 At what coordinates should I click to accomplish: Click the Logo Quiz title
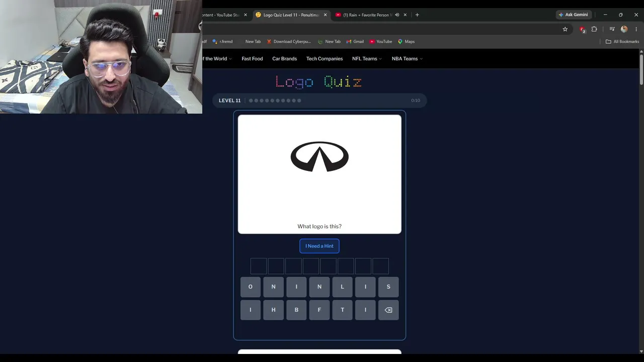coord(318,82)
